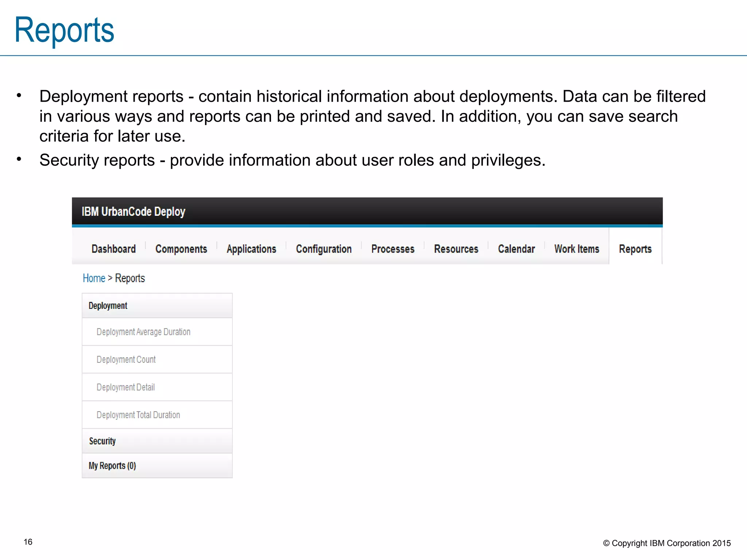
Task: Open the Deployment Total Duration report
Action: coord(138,415)
